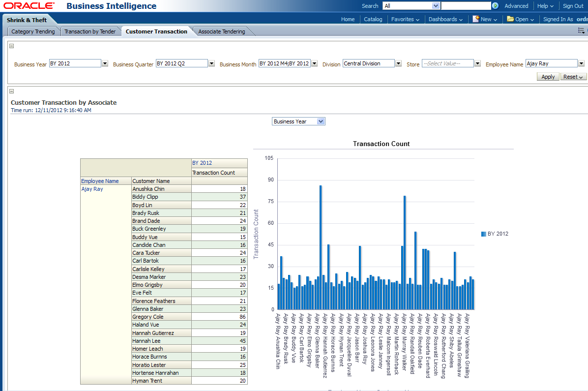The height and width of the screenshot is (391, 588).
Task: Click the search text input field
Action: [466, 6]
